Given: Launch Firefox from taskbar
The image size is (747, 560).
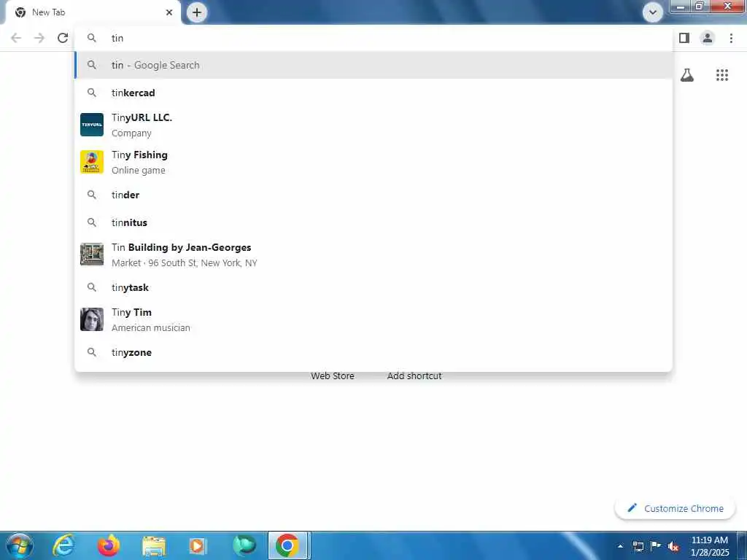Looking at the screenshot, I should 109,545.
